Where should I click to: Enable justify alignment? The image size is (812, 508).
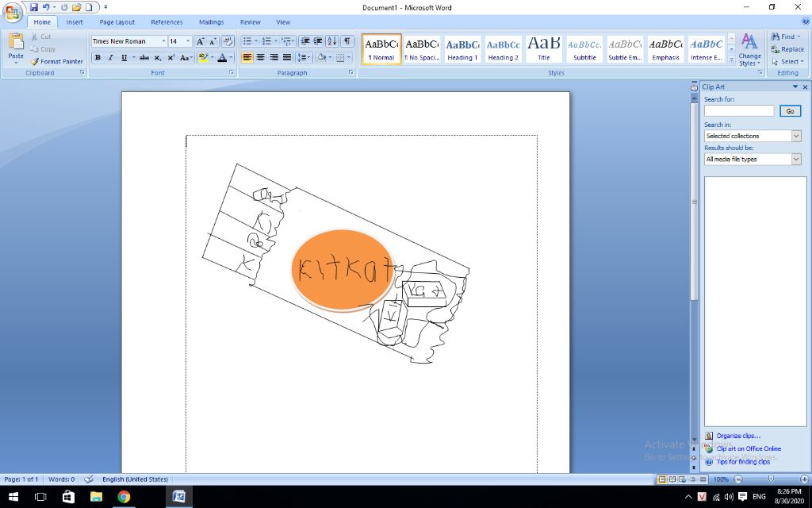286,57
